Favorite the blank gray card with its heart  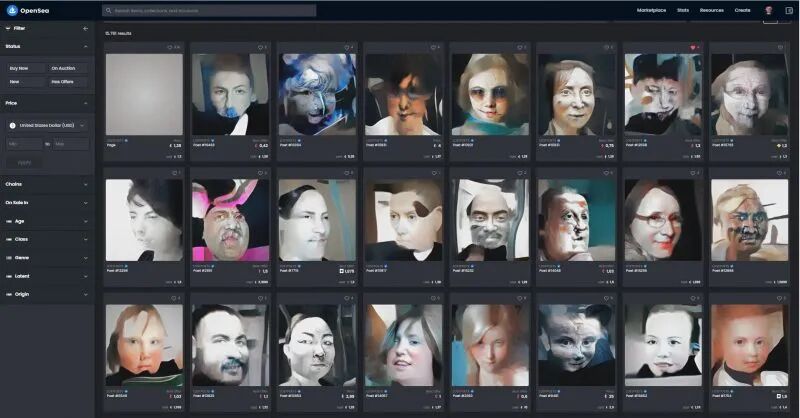(x=170, y=47)
